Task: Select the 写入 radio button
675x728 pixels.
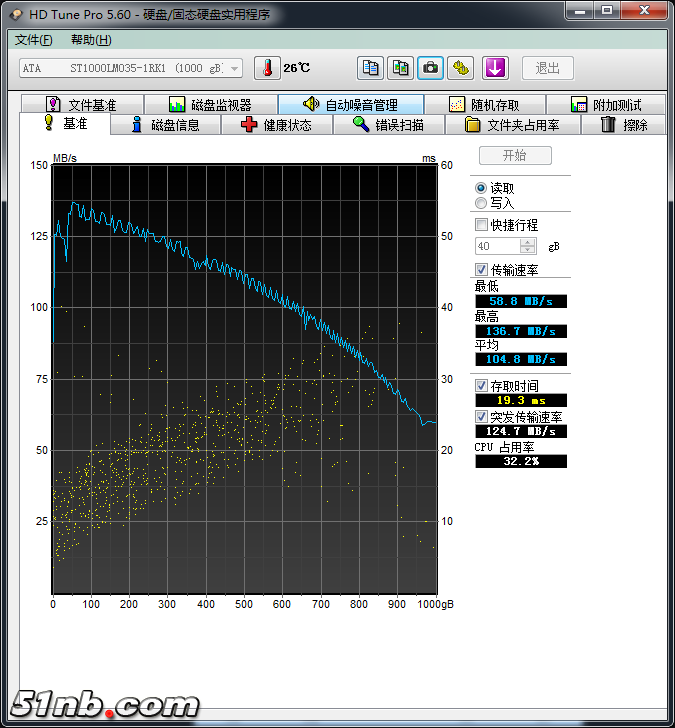Action: point(481,203)
